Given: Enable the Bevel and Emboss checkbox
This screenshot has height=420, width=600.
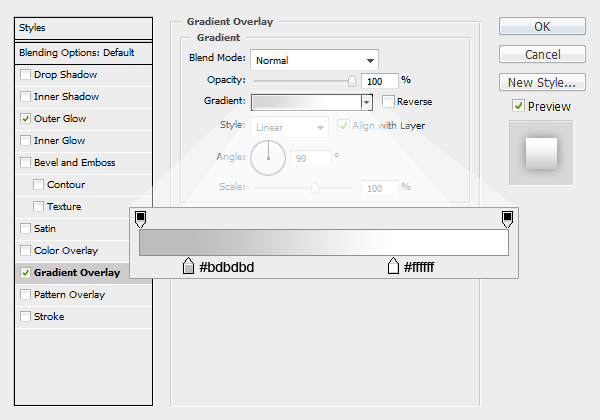Looking at the screenshot, I should point(25,162).
